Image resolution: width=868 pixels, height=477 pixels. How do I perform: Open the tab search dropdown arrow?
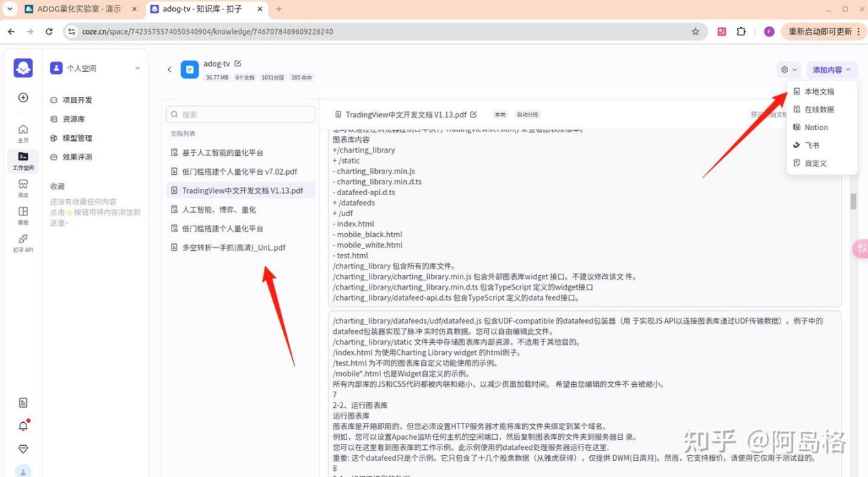9,9
